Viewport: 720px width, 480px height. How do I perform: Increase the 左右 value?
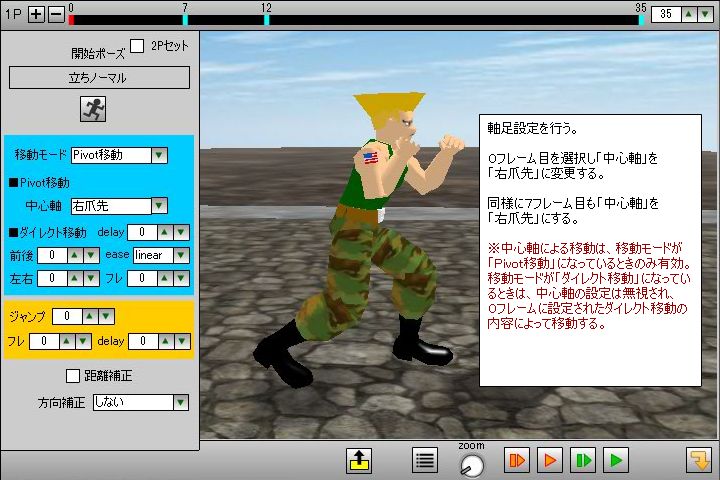pyautogui.click(x=75, y=278)
